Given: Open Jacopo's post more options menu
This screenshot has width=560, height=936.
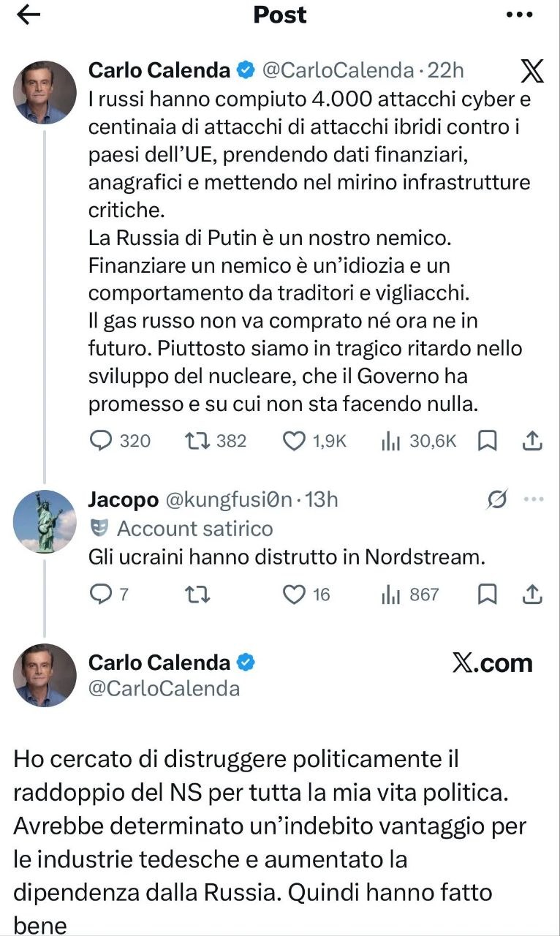Looking at the screenshot, I should click(534, 499).
